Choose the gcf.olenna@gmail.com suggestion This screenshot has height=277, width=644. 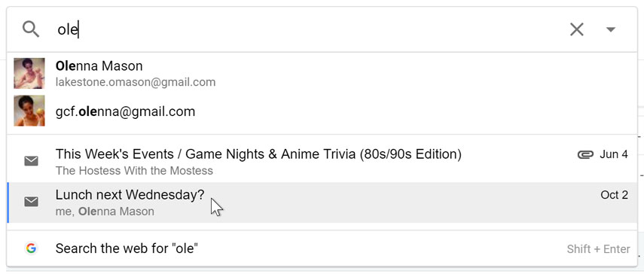coord(322,111)
